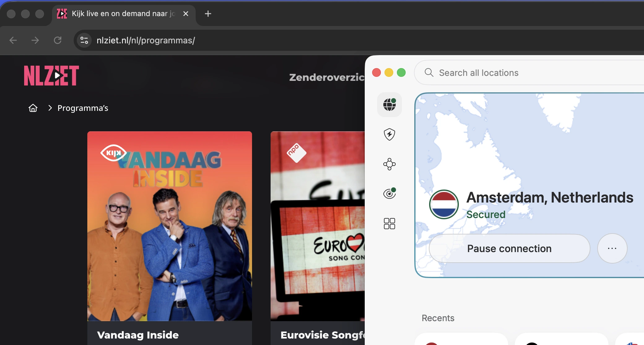Close the NLZIET browser tab

point(186,14)
